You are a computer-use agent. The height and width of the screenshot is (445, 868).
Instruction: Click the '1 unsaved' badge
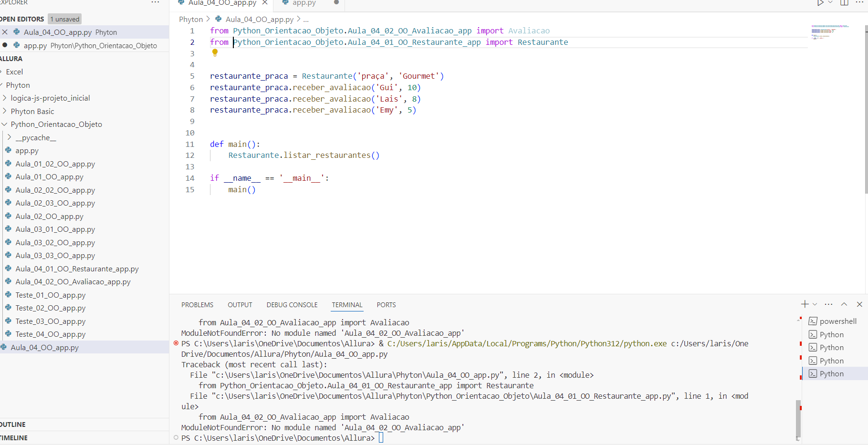click(65, 19)
